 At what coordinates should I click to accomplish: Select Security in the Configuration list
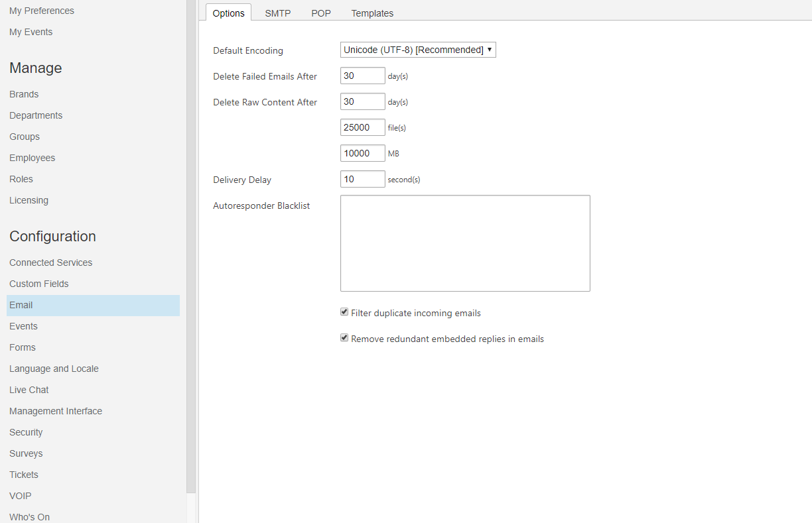pyautogui.click(x=26, y=432)
